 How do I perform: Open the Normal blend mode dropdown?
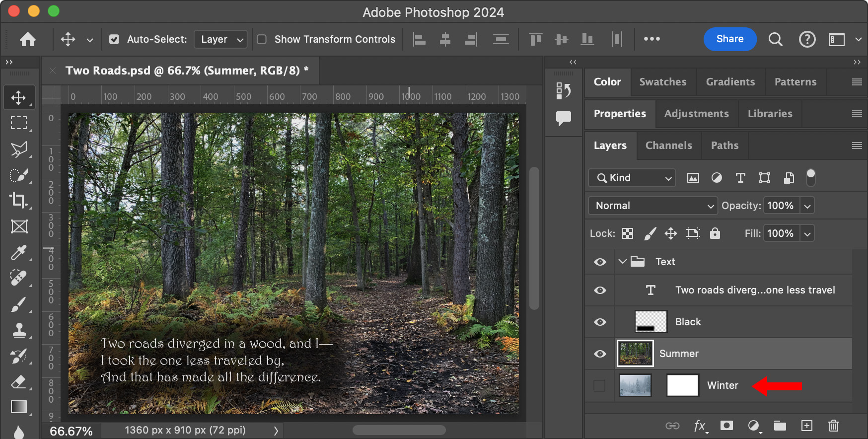click(652, 206)
